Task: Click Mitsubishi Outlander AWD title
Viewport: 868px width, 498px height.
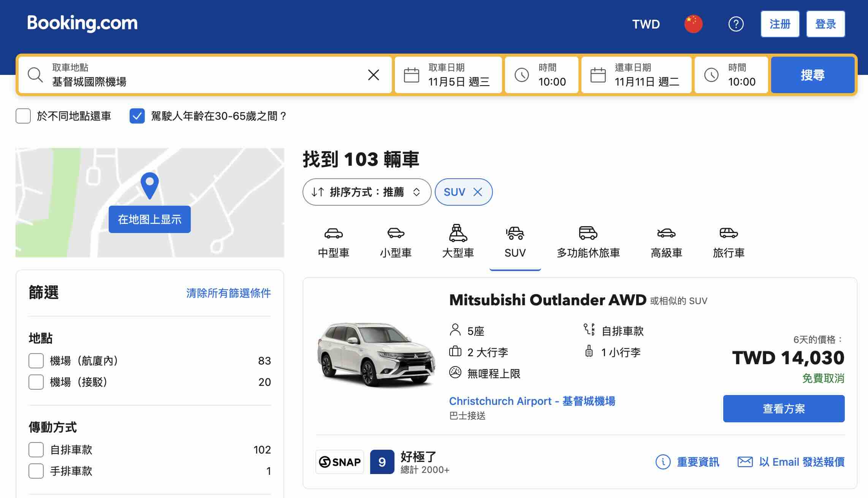Action: 548,300
